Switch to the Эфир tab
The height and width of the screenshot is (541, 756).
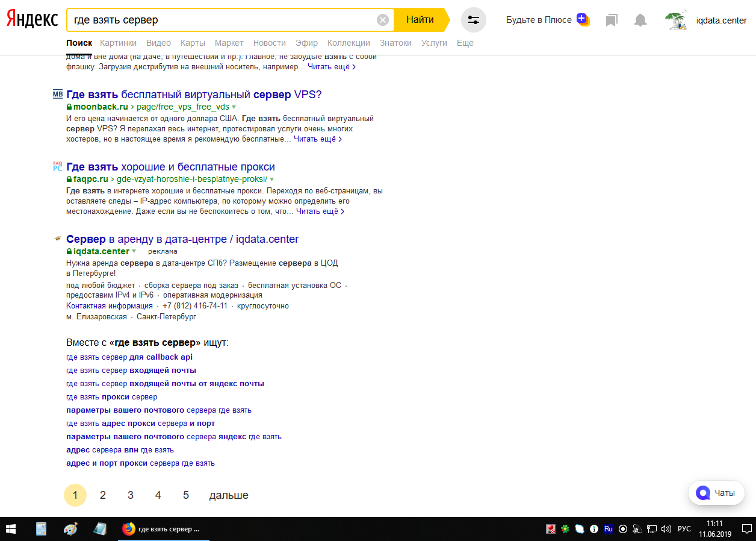307,43
